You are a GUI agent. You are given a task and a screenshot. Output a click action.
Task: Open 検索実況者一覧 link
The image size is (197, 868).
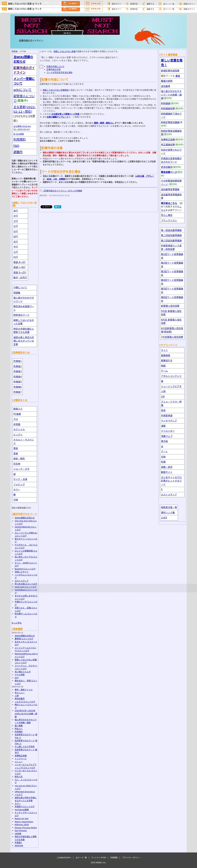tap(169, 507)
